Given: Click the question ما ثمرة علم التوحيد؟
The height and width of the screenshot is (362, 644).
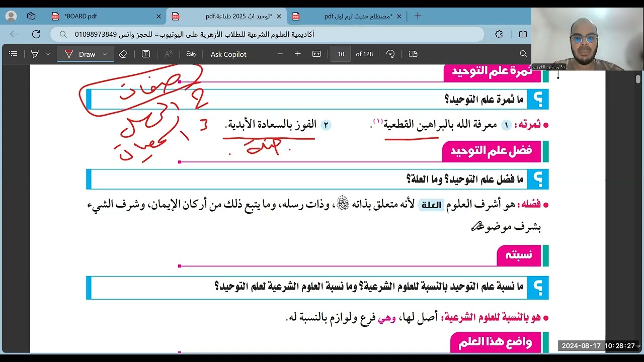Looking at the screenshot, I should (x=484, y=100).
